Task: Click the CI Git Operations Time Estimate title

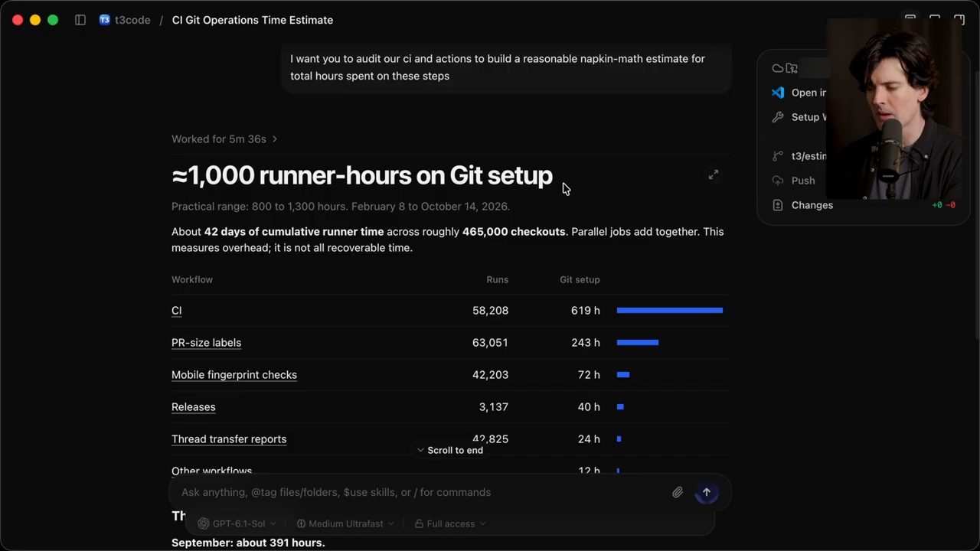Action: coord(253,20)
